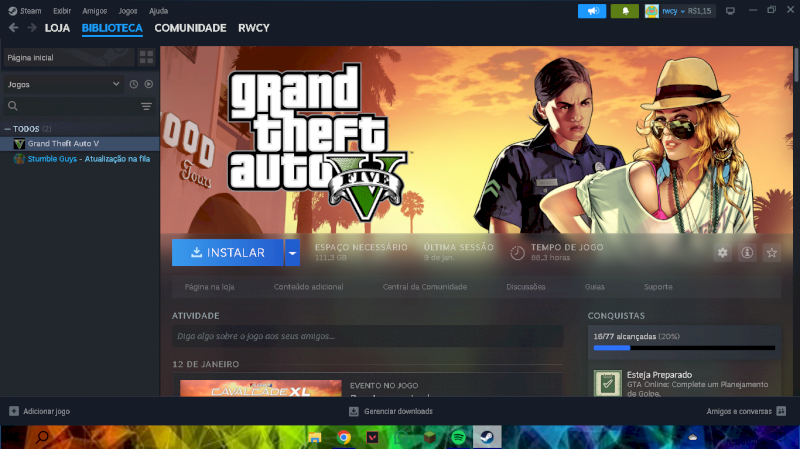
Task: Open File Explorer from taskbar
Action: (315, 437)
